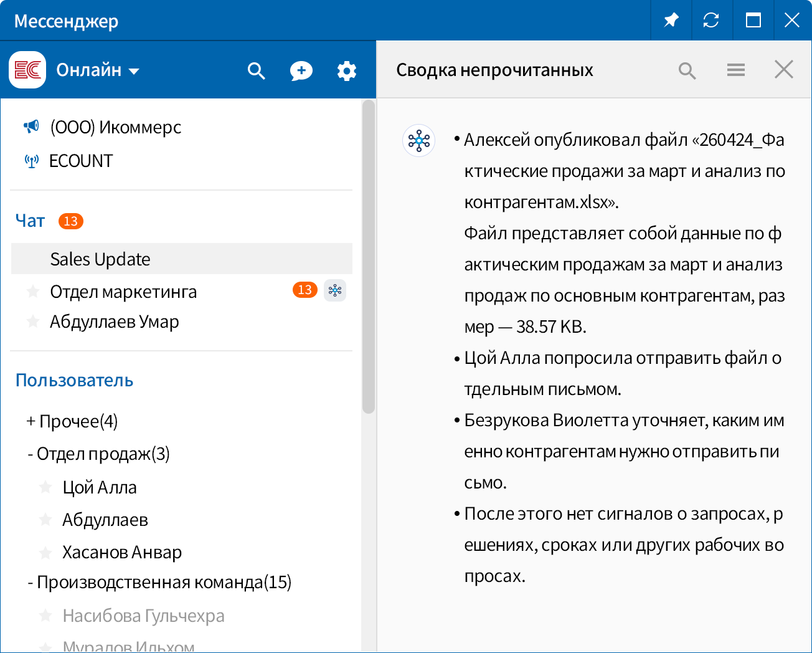Screen dimensions: 812x653
Task: Close the Сводка непрочитанных panel
Action: [784, 69]
